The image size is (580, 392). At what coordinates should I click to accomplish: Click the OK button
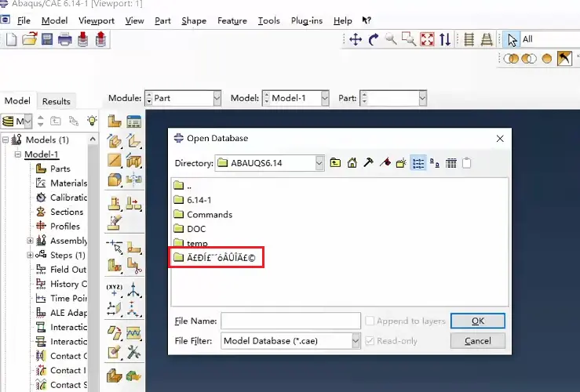(x=477, y=321)
